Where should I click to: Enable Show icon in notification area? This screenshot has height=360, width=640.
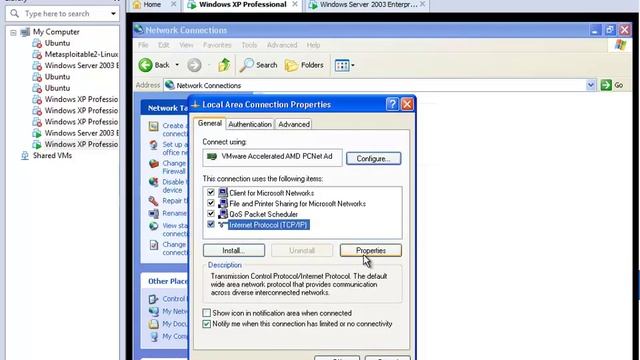click(207, 313)
